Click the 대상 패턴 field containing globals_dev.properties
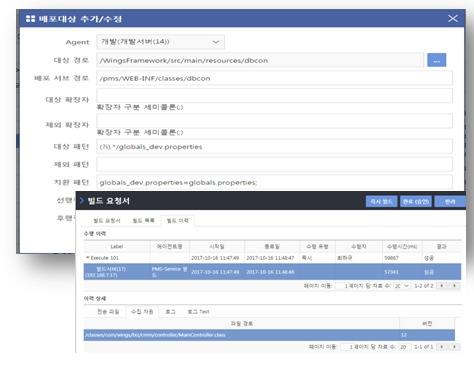 pyautogui.click(x=274, y=147)
